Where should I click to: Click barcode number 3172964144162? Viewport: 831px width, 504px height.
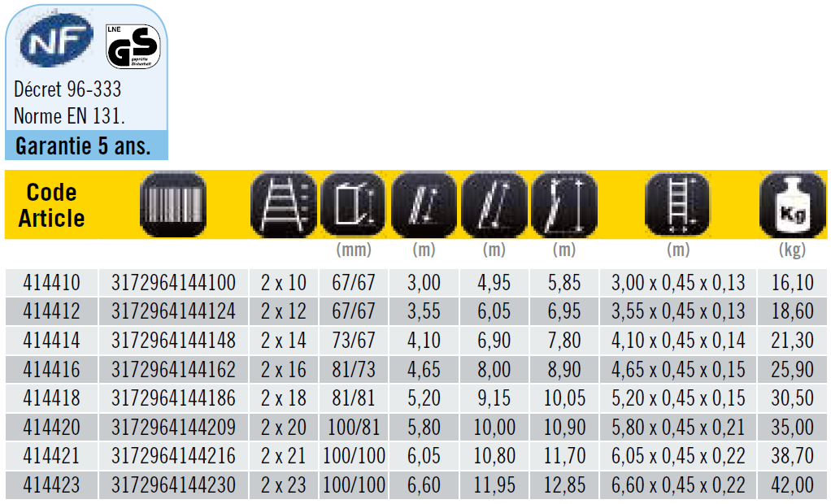[173, 369]
